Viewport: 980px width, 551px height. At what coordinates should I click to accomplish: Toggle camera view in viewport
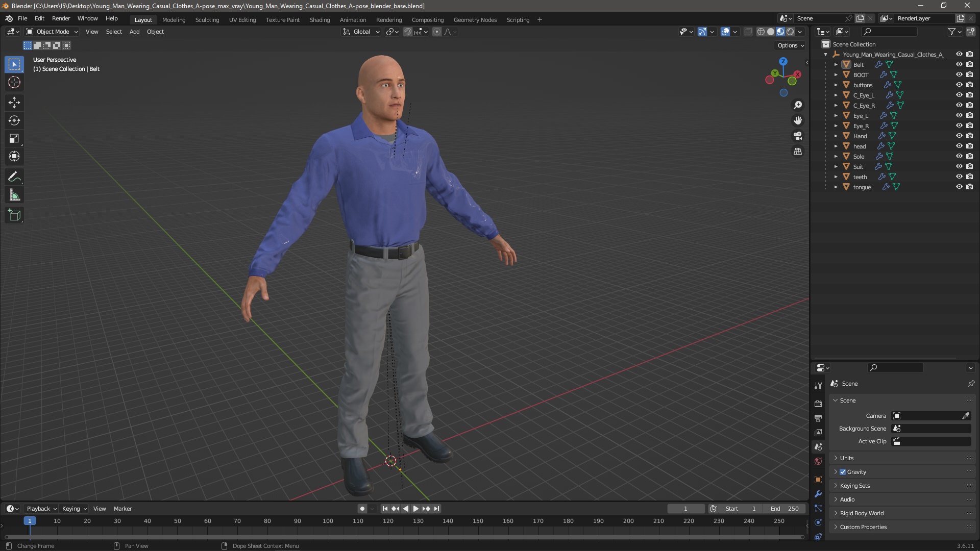[x=798, y=136]
